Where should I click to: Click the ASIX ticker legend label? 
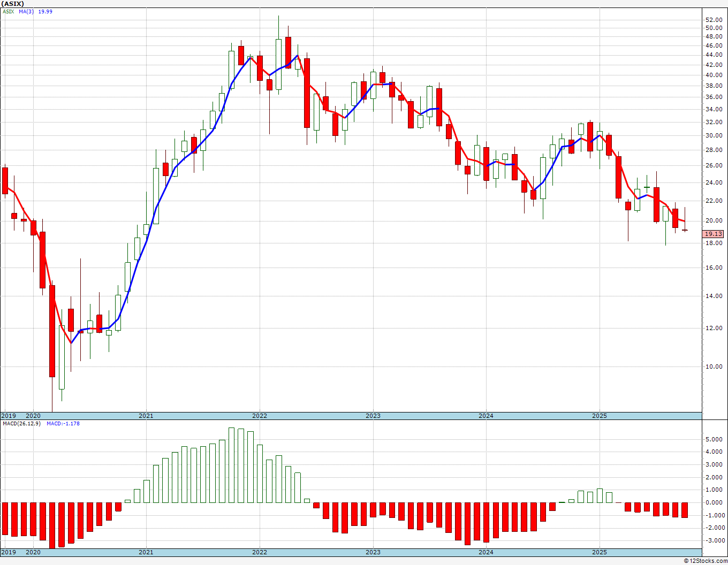click(8, 12)
